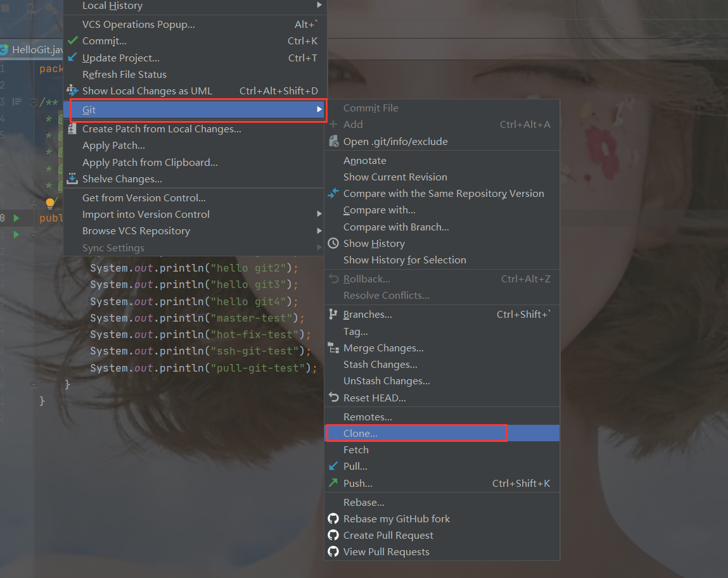Click the green run arrow beside the publ line
The image size is (728, 578).
[16, 218]
